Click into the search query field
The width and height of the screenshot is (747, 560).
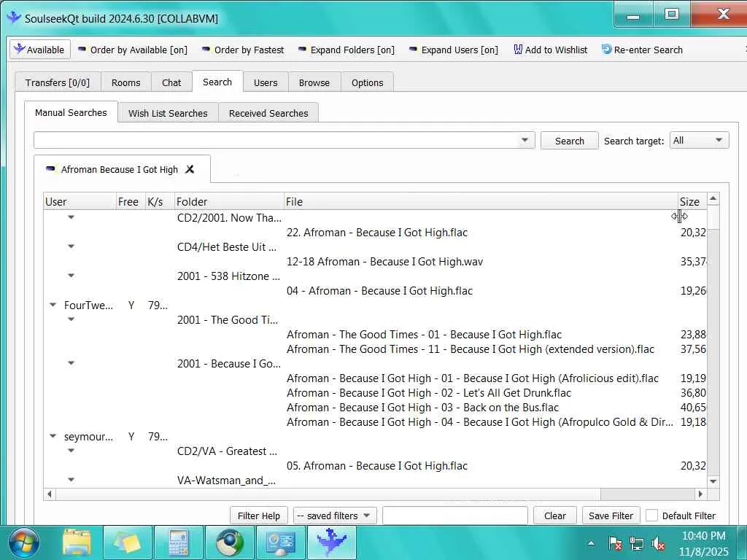[x=276, y=141]
